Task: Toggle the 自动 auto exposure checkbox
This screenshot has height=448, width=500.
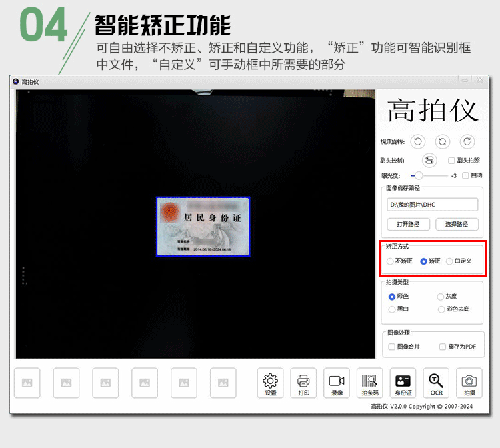Action: pyautogui.click(x=465, y=175)
